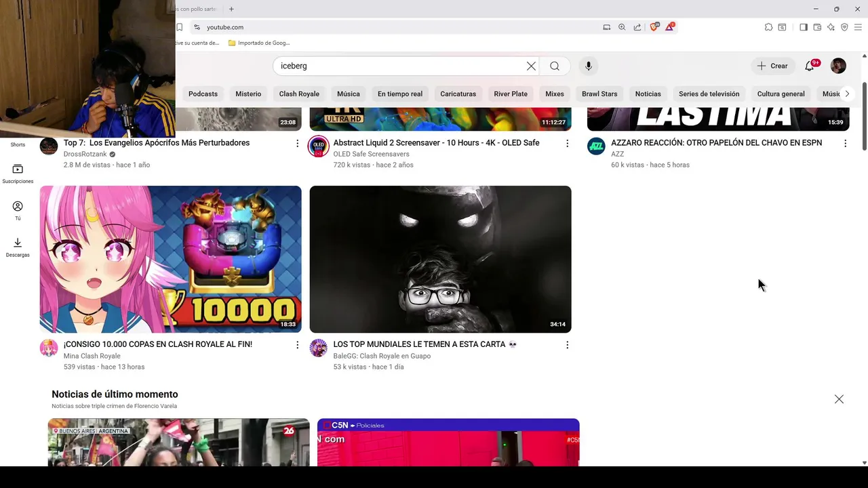Open the Brave VPN shield icon
The image size is (868, 488).
tap(844, 27)
